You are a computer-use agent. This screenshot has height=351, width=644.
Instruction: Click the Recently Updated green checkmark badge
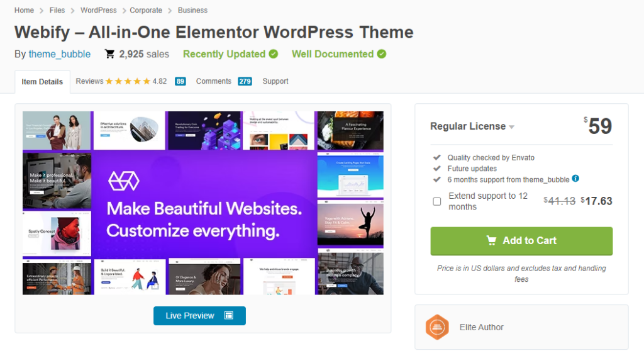pyautogui.click(x=274, y=54)
